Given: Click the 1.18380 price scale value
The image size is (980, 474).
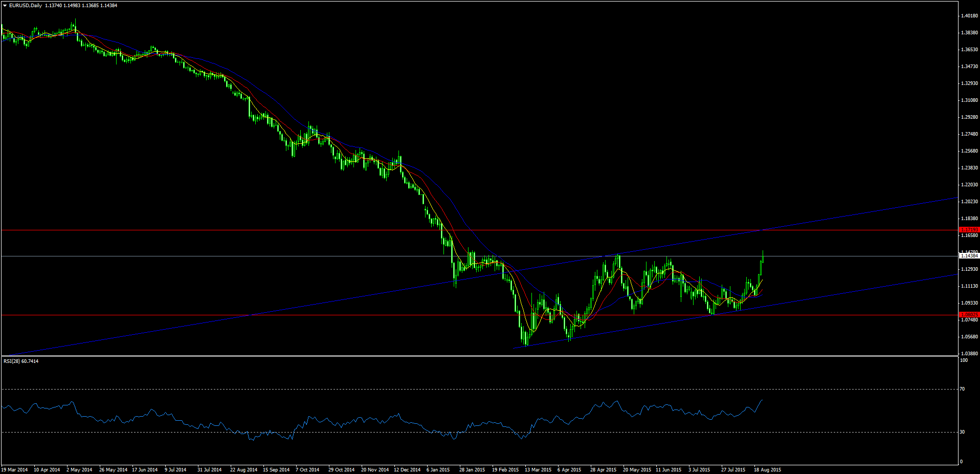Looking at the screenshot, I should click(x=970, y=219).
